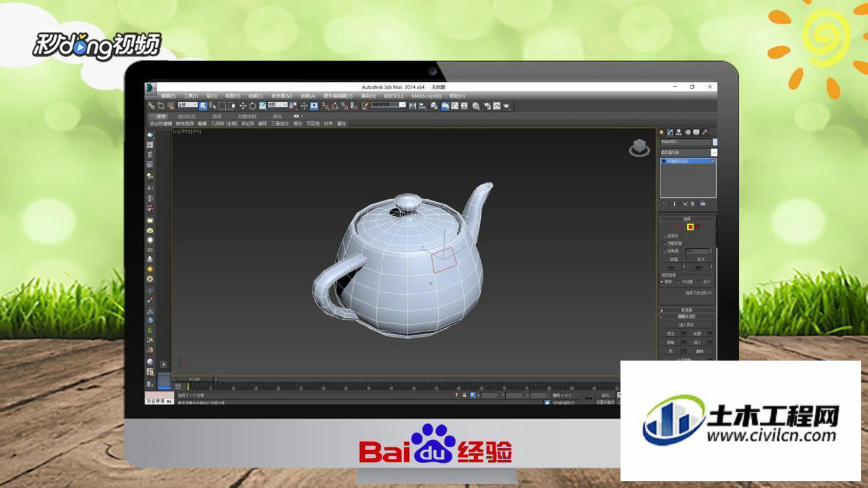Click the Select and Manipulate icon
Image resolution: width=868 pixels, height=488 pixels.
[x=304, y=106]
